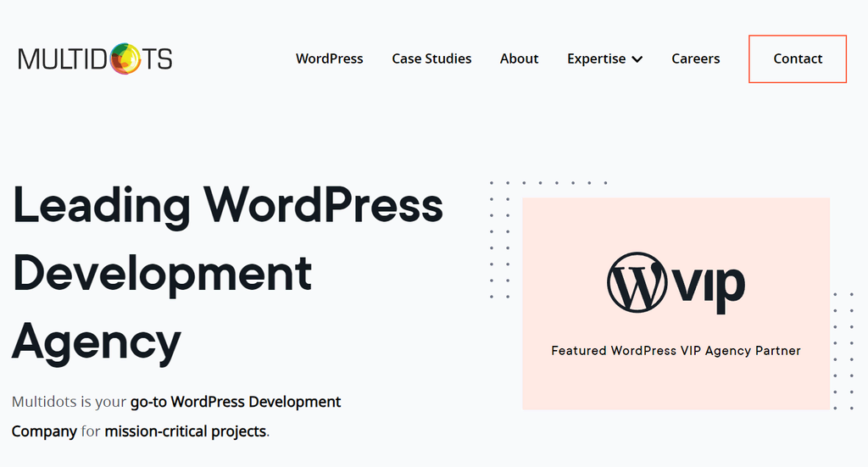
Task: Click the "Development" headline word
Action: tap(162, 274)
